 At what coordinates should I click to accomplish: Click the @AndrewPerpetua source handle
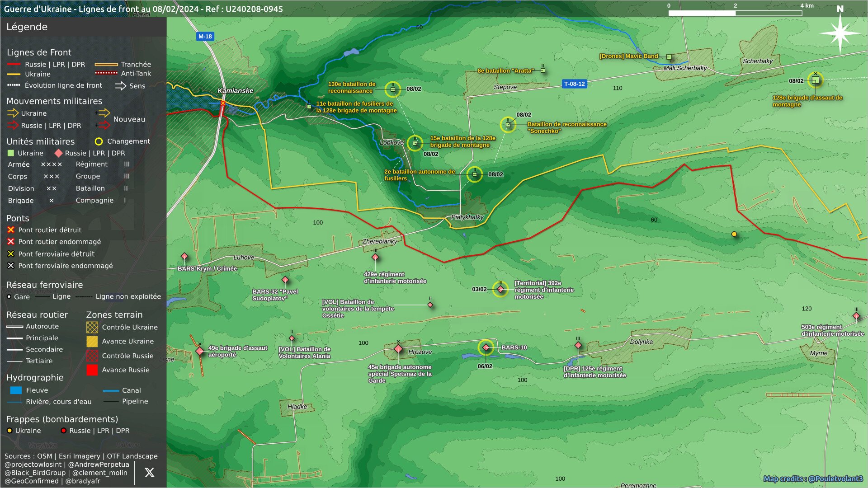click(x=99, y=465)
